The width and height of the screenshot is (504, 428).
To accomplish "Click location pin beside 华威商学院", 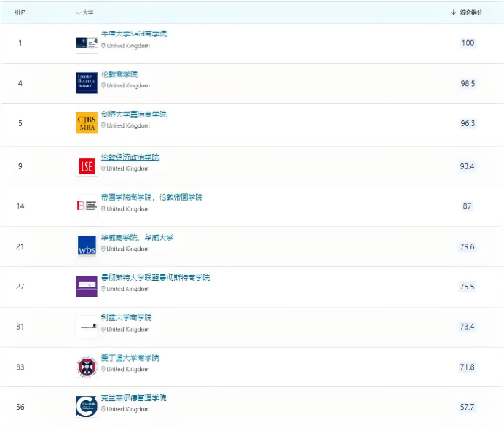I will point(103,249).
